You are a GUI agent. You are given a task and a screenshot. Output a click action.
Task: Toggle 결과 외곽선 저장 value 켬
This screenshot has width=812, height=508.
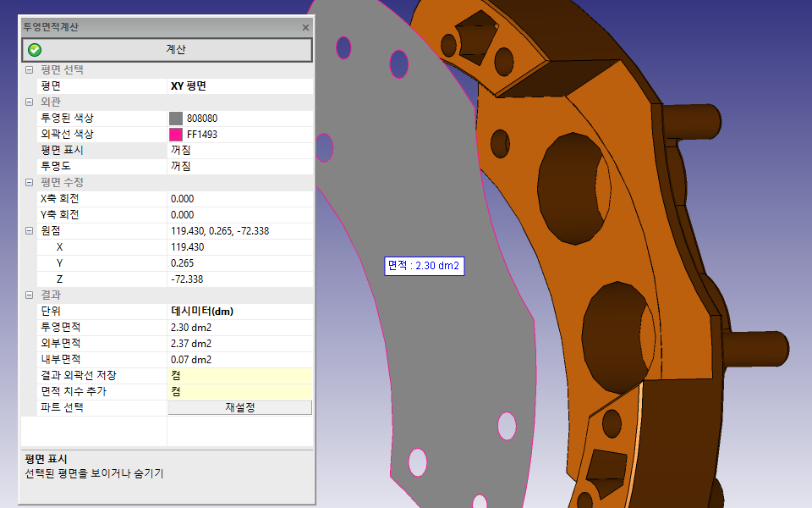(x=239, y=375)
